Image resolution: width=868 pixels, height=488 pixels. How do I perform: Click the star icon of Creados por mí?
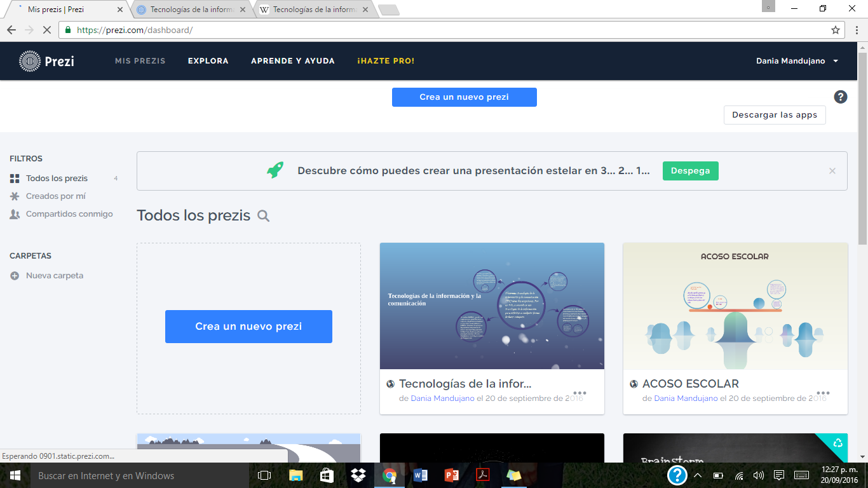pos(15,196)
